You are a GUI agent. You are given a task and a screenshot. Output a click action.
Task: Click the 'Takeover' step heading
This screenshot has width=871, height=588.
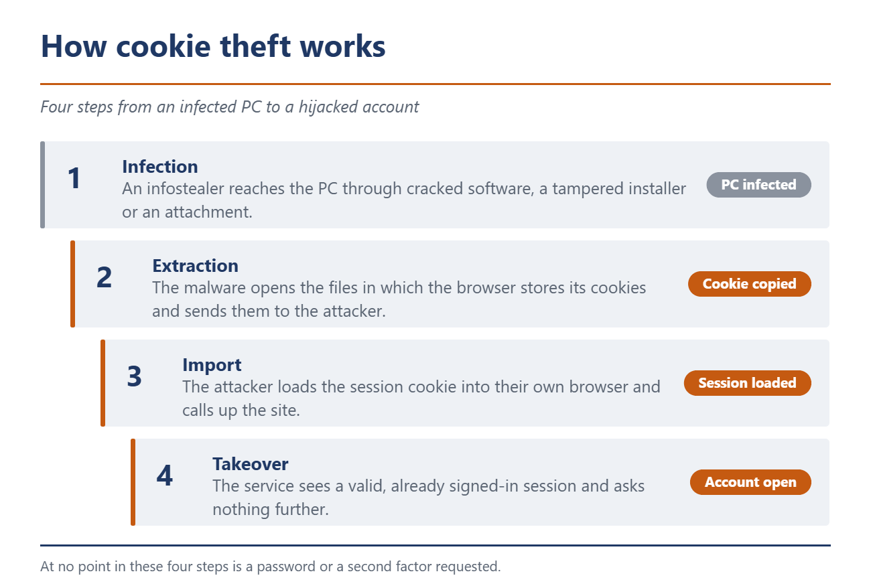(x=251, y=464)
